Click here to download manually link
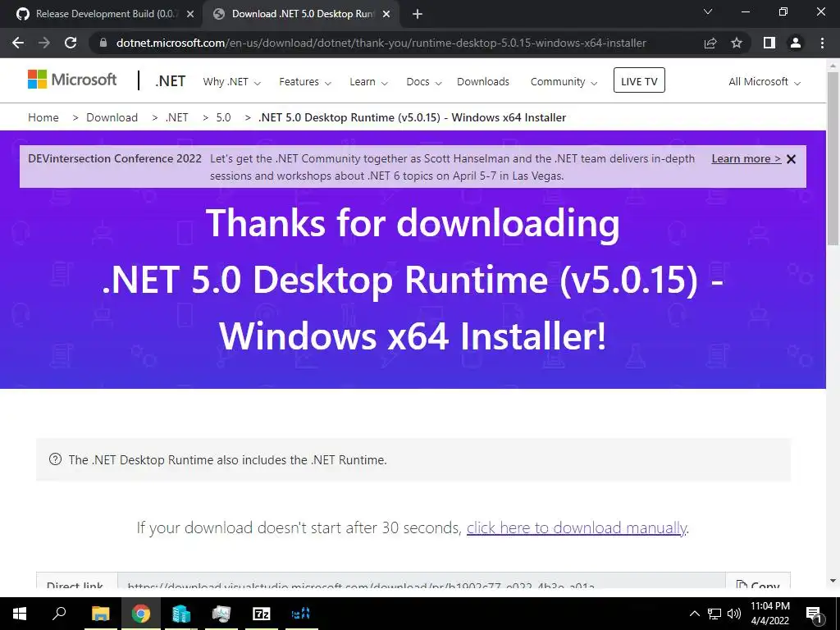Image resolution: width=840 pixels, height=630 pixels. tap(577, 527)
